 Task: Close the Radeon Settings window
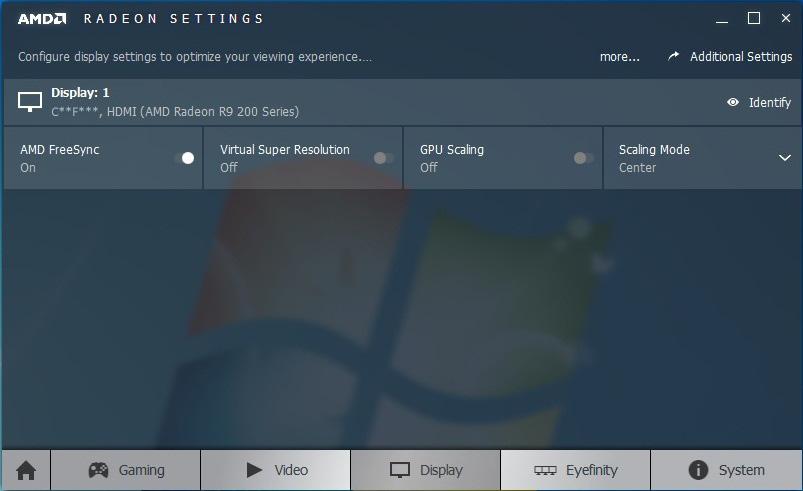coord(786,18)
